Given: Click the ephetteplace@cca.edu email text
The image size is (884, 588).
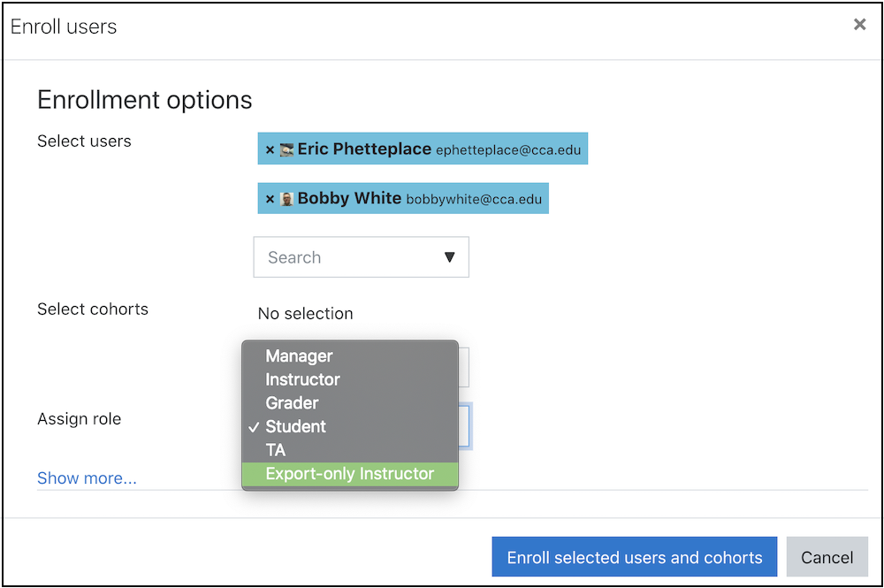Looking at the screenshot, I should point(508,150).
